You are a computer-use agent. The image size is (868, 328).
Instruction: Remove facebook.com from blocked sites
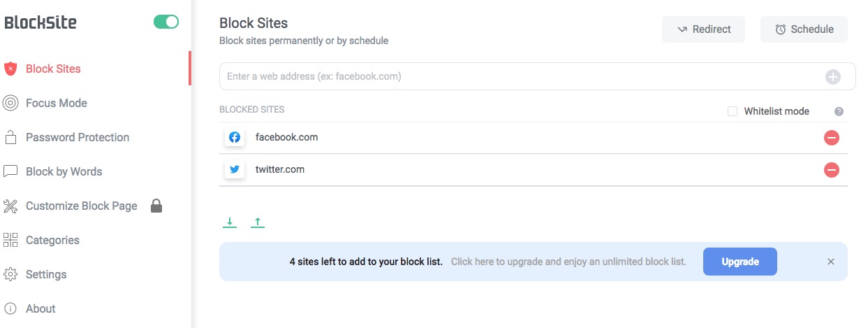(x=831, y=138)
